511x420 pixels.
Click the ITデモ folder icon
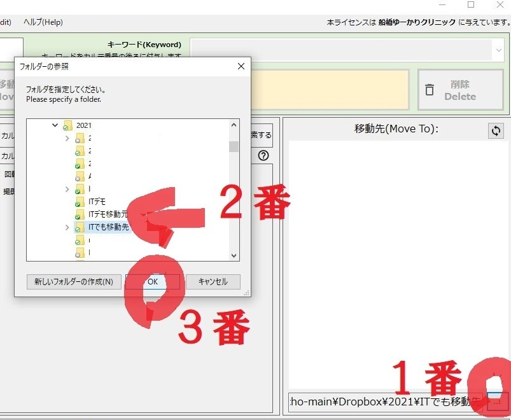pos(80,202)
